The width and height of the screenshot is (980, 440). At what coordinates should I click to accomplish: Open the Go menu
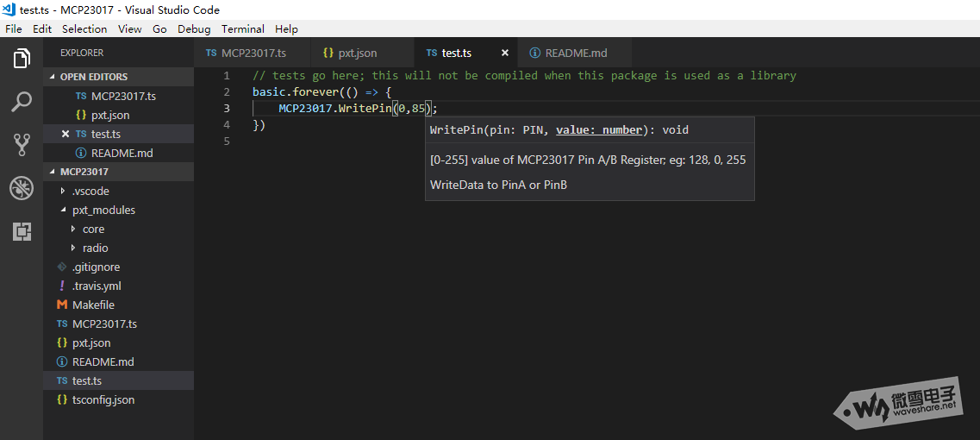coord(159,28)
